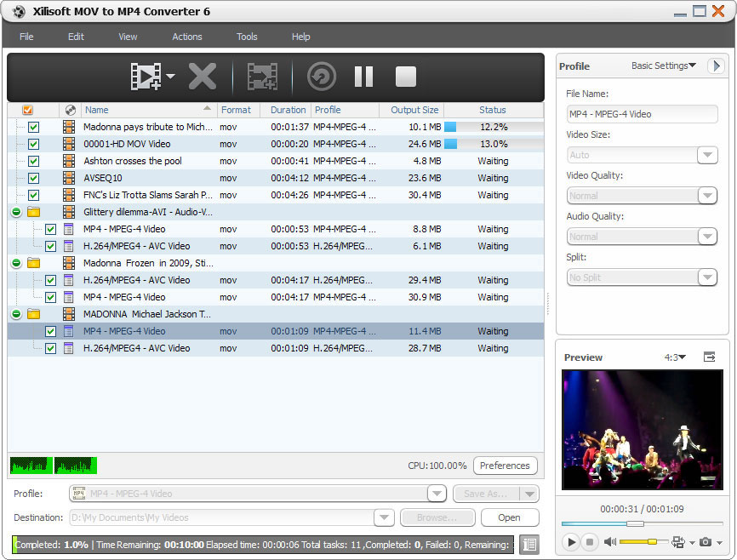Mute the preview volume speaker icon

tap(609, 541)
